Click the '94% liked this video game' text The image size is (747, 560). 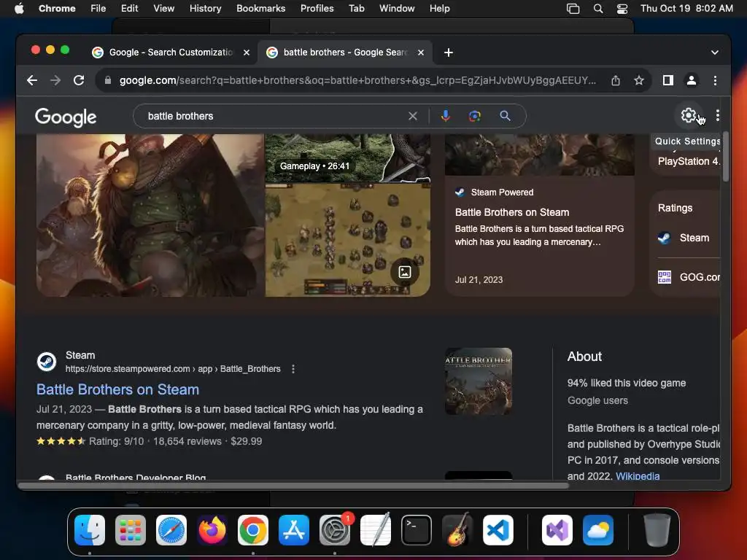pos(627,383)
